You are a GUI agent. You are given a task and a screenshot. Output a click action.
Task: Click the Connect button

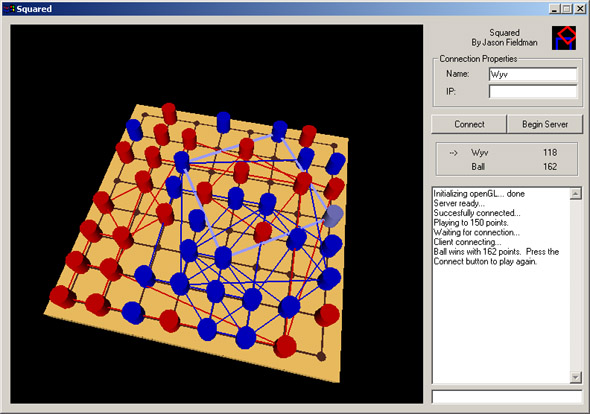coord(469,124)
